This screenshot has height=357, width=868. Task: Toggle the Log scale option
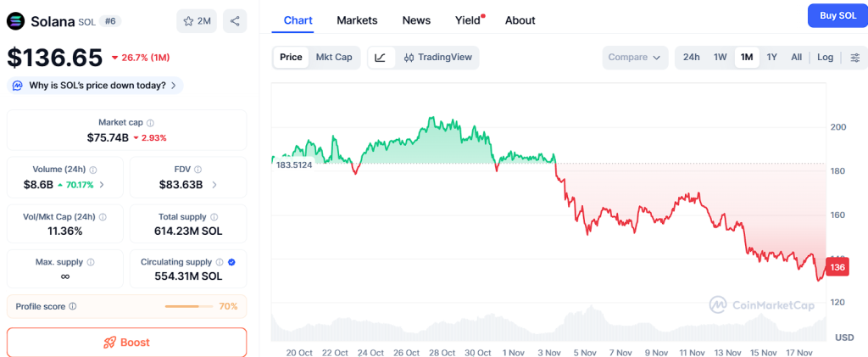825,58
